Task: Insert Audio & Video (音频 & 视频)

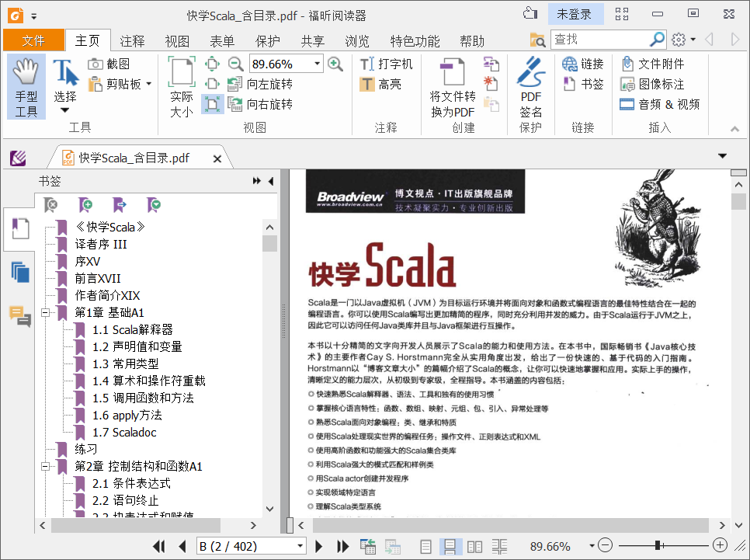Action: pos(660,104)
